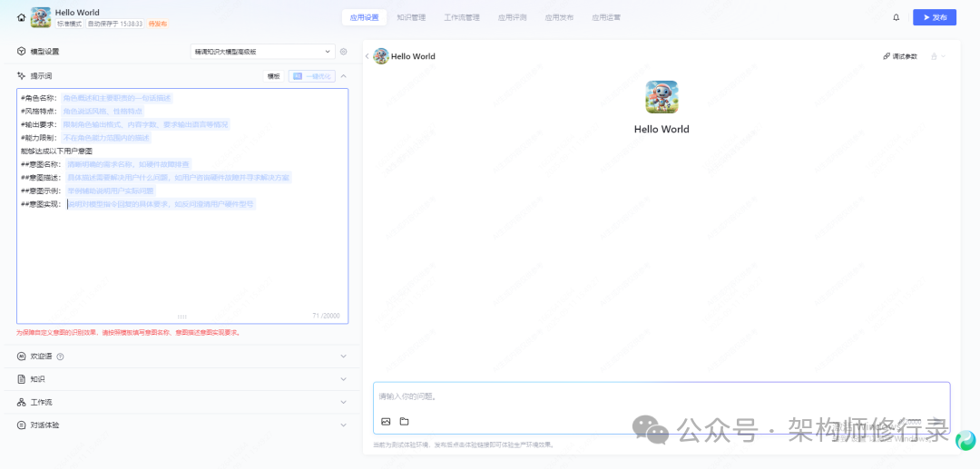The width and height of the screenshot is (980, 469).
Task: Click the 对话体验 chat icon
Action: coord(21,425)
